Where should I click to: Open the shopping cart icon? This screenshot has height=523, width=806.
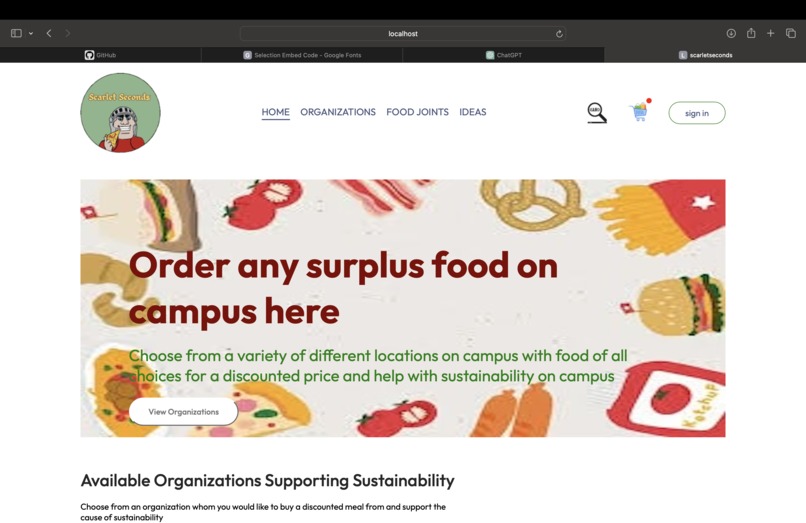tap(640, 111)
